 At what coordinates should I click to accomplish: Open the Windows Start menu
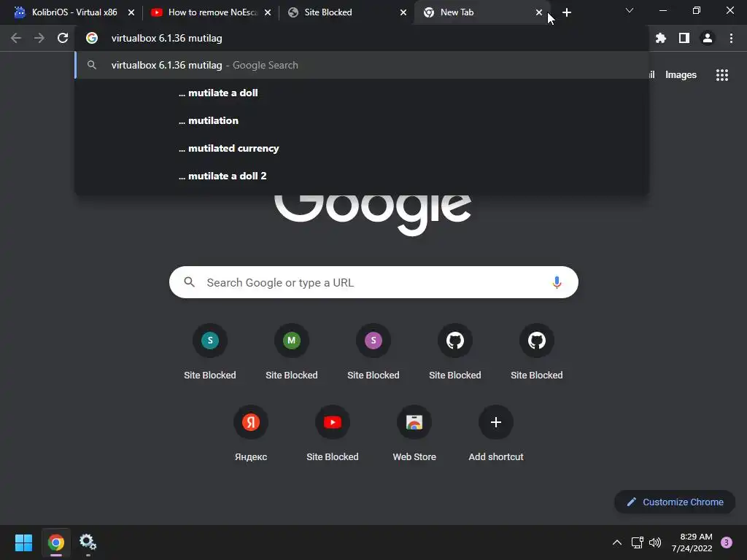(23, 542)
